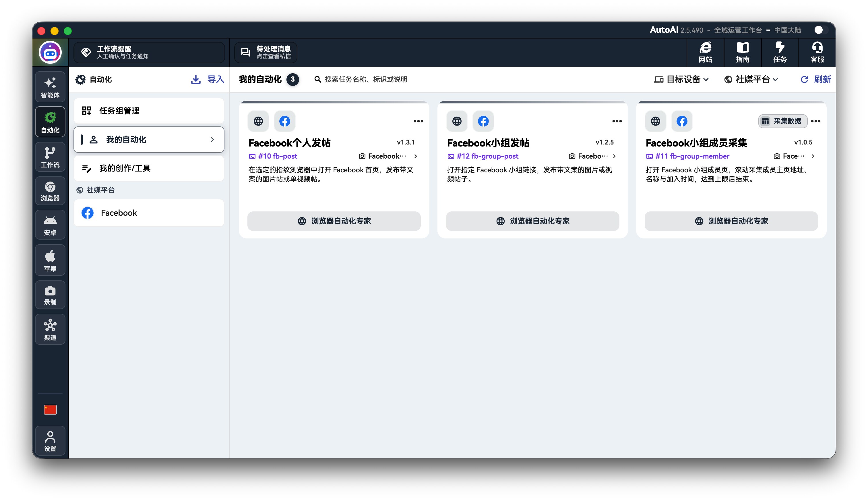Click the 刷新 refresh button
The width and height of the screenshot is (868, 501).
coord(816,80)
